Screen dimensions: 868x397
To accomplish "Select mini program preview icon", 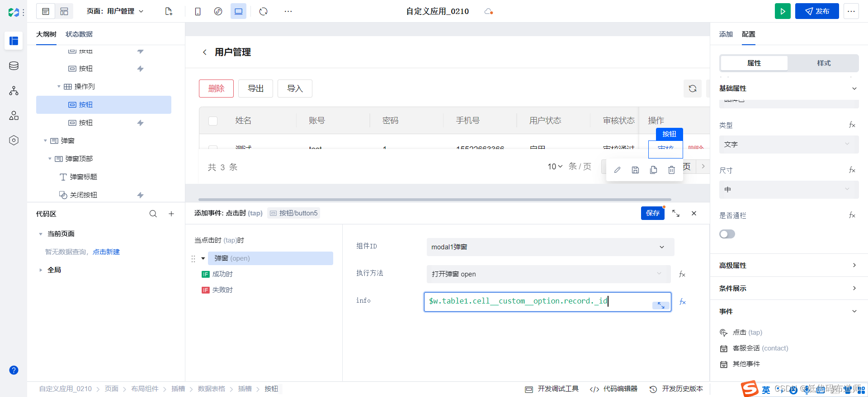I will [x=218, y=11].
